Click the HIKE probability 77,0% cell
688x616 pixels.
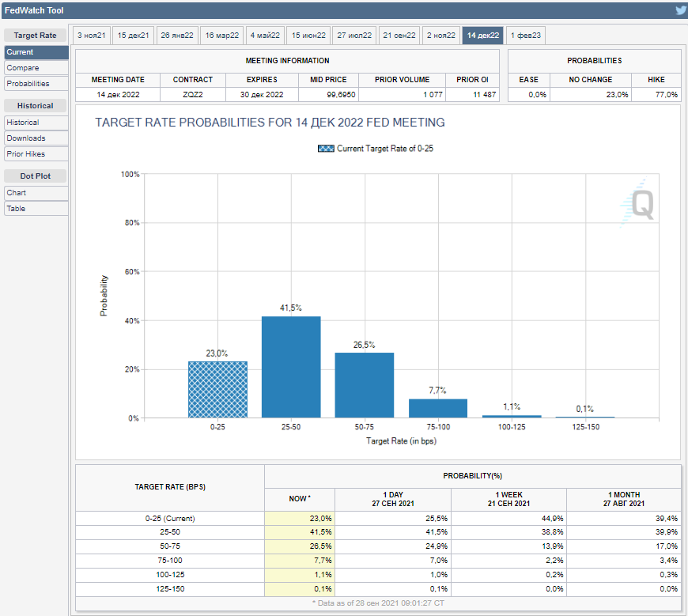point(656,95)
